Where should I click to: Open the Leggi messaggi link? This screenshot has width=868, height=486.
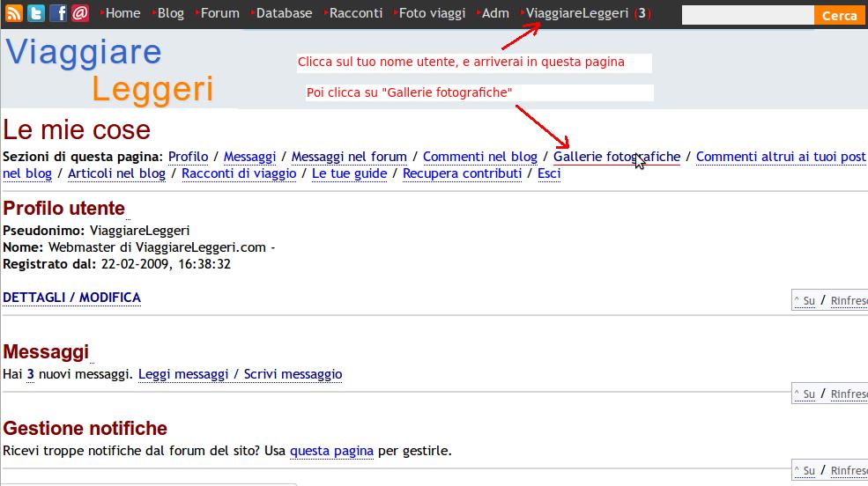click(183, 374)
